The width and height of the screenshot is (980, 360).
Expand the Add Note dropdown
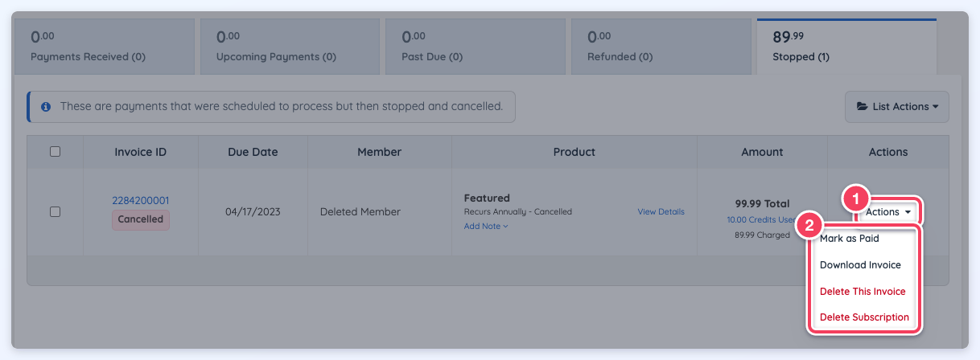coord(486,227)
